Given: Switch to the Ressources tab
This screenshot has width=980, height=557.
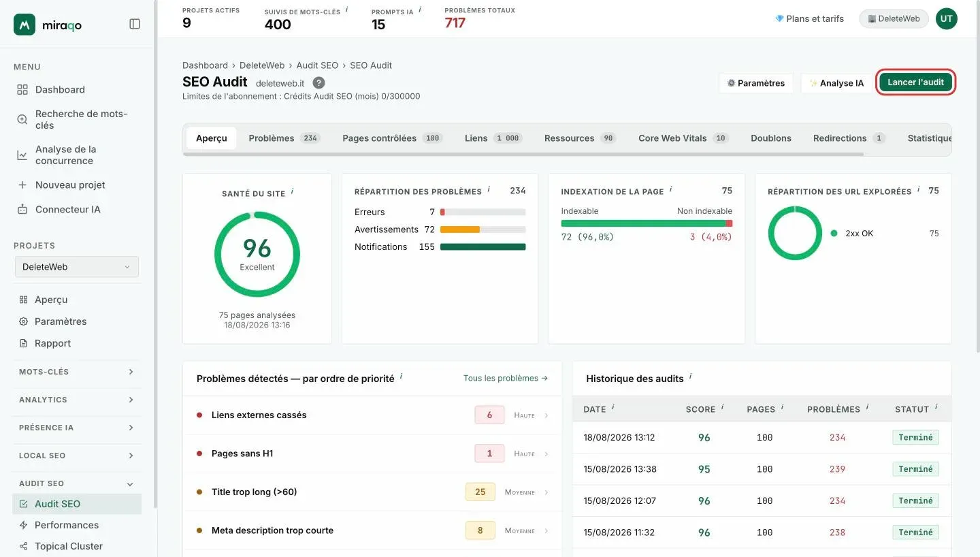Looking at the screenshot, I should click(x=579, y=138).
